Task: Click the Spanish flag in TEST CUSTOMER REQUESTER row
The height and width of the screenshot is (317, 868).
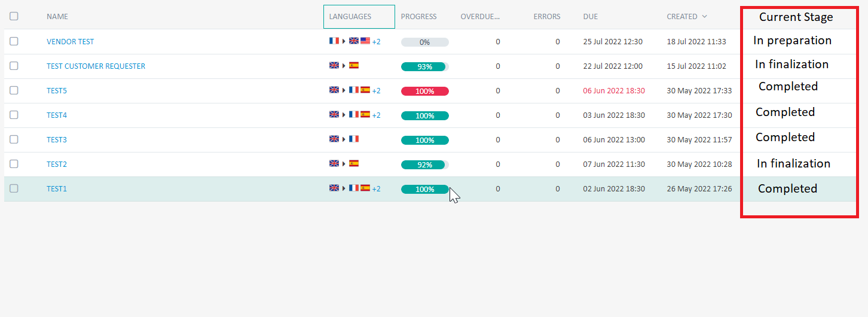Action: pos(354,65)
